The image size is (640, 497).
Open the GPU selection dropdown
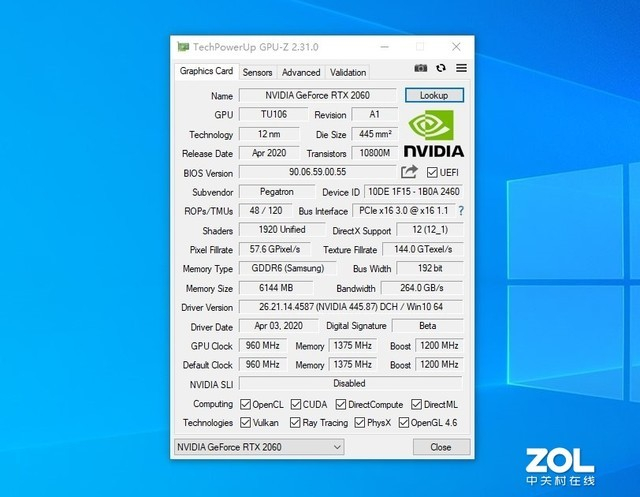[259, 447]
